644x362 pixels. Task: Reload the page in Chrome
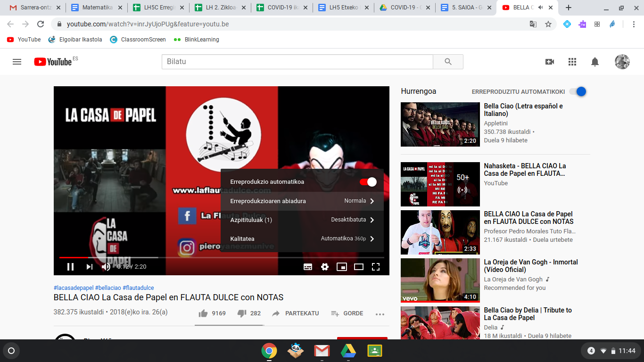pos(41,24)
